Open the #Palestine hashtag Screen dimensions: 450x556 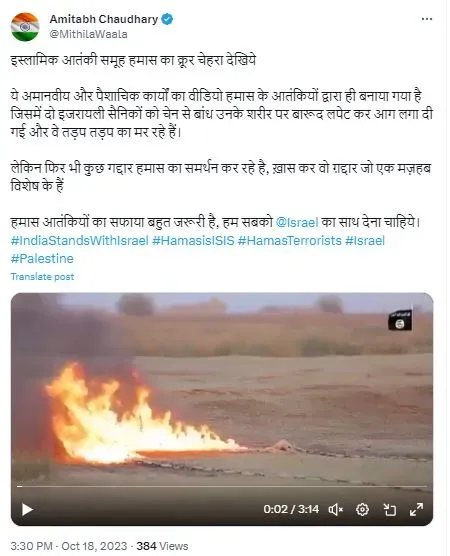click(x=42, y=258)
